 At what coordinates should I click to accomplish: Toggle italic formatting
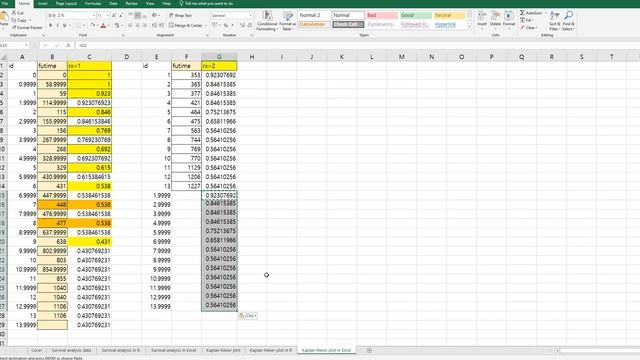point(58,25)
